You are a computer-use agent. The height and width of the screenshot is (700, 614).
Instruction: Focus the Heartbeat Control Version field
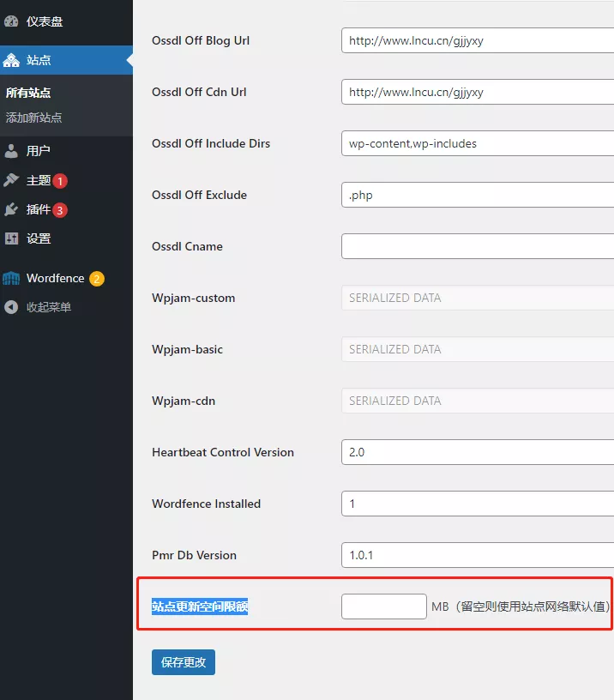pyautogui.click(x=478, y=452)
